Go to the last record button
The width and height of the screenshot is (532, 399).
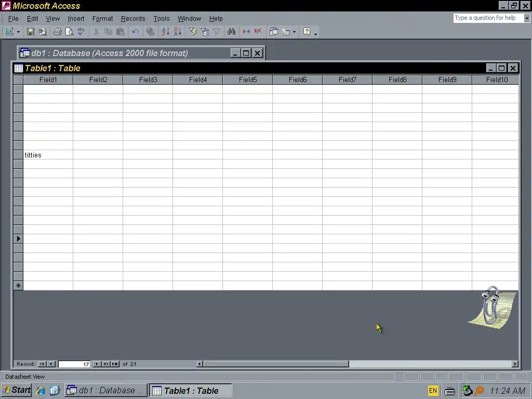(106, 364)
